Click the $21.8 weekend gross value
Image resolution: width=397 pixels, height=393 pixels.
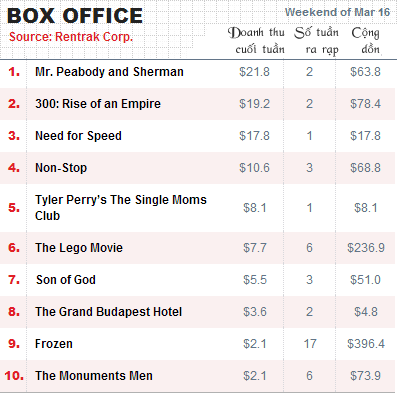(254, 72)
